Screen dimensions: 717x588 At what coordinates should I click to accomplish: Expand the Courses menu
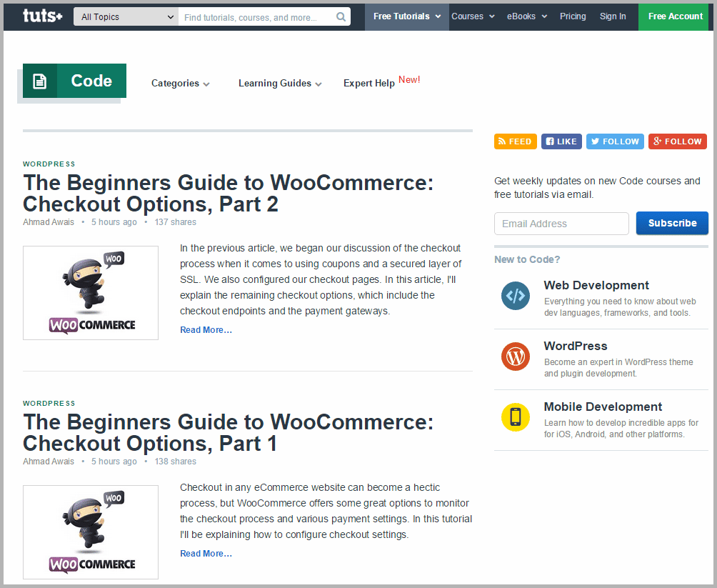[x=473, y=16]
